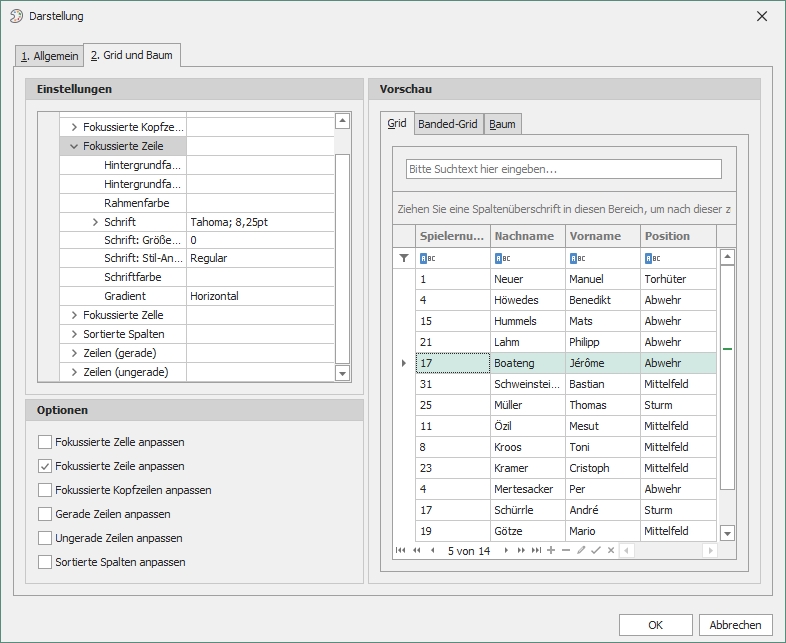Click the "Schriftfarbe" color value field
Screen dimensions: 786x643
(260, 277)
